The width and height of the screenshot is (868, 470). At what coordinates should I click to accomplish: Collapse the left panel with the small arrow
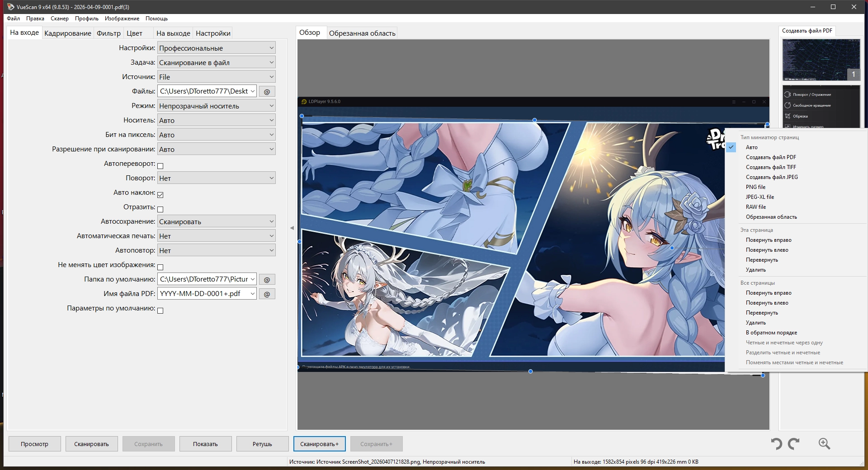click(292, 228)
